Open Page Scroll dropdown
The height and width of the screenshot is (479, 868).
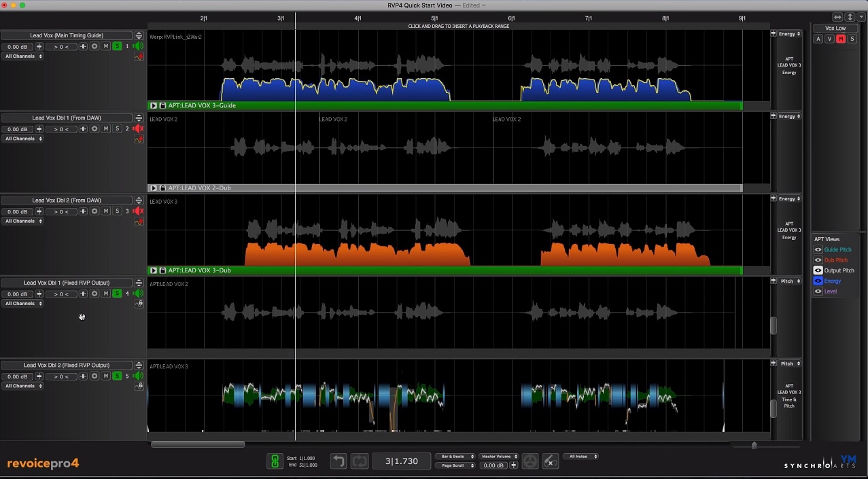pyautogui.click(x=455, y=465)
